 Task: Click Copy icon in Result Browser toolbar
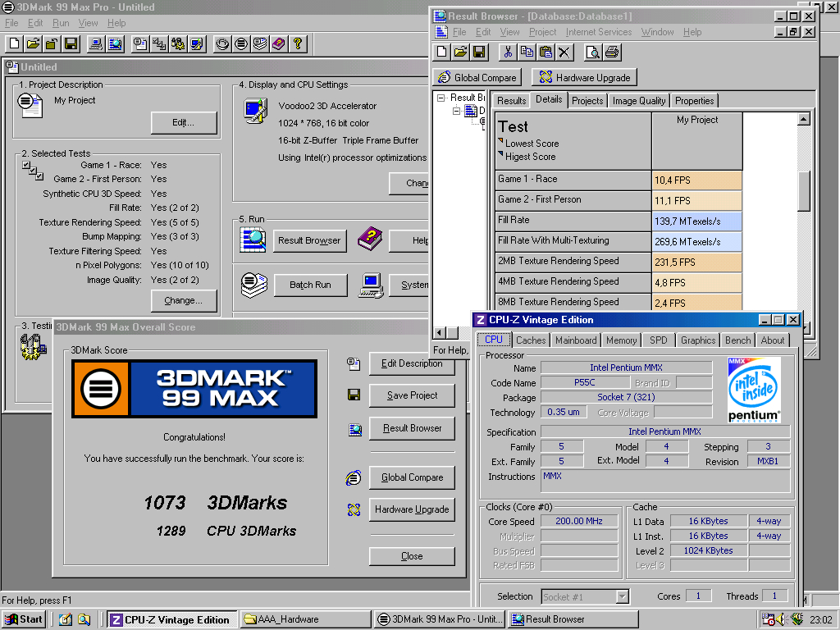(x=527, y=52)
